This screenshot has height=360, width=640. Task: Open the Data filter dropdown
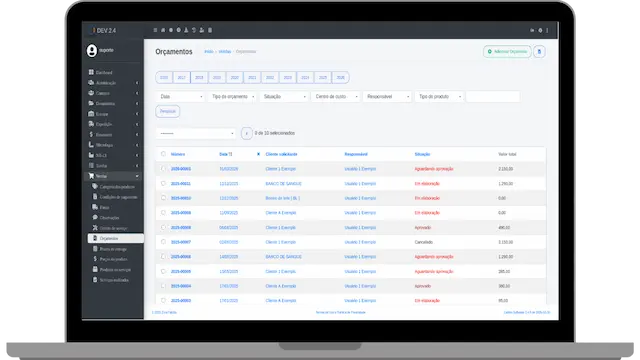click(180, 97)
